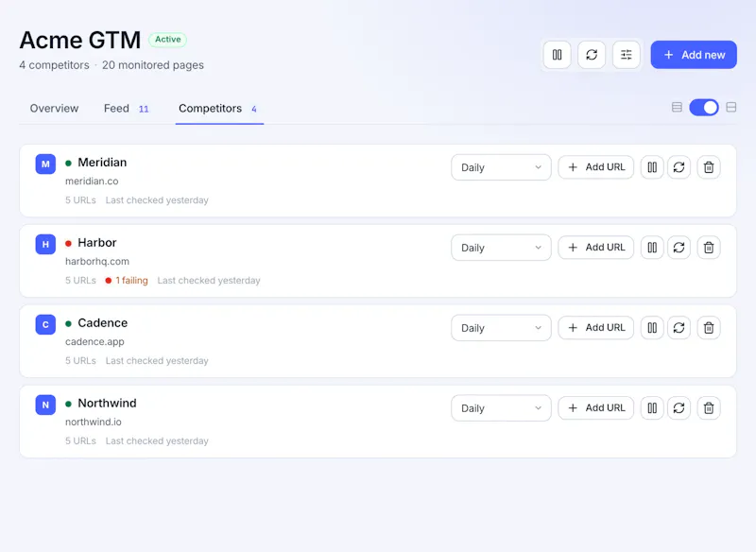Click the Northwind competitor name
The width and height of the screenshot is (756, 552).
click(x=107, y=403)
